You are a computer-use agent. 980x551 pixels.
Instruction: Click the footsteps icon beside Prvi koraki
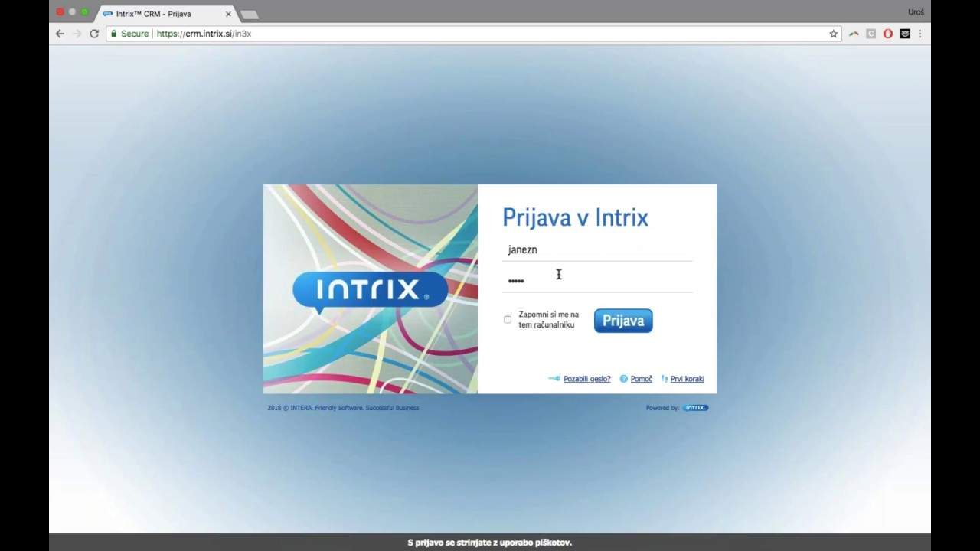[663, 379]
